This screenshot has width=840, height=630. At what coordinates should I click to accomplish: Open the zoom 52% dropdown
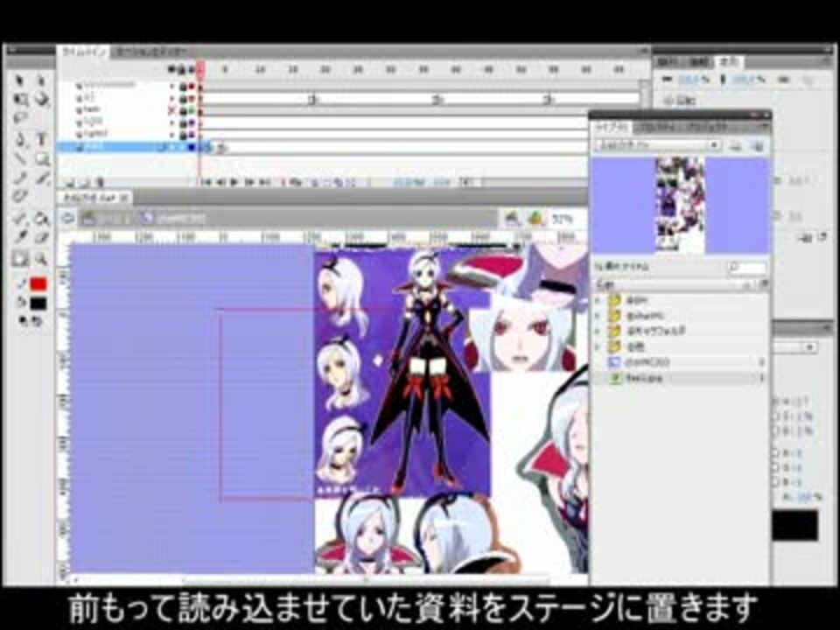pos(569,219)
